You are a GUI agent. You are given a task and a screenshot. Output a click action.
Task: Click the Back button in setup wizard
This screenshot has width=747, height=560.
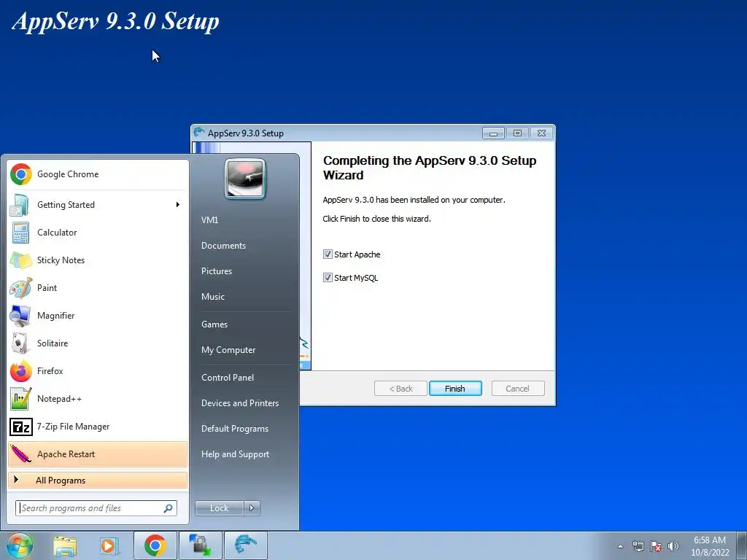[x=400, y=389]
